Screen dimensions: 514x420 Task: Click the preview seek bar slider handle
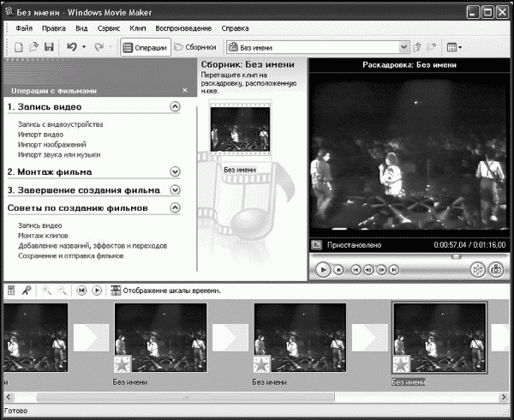[x=457, y=255]
